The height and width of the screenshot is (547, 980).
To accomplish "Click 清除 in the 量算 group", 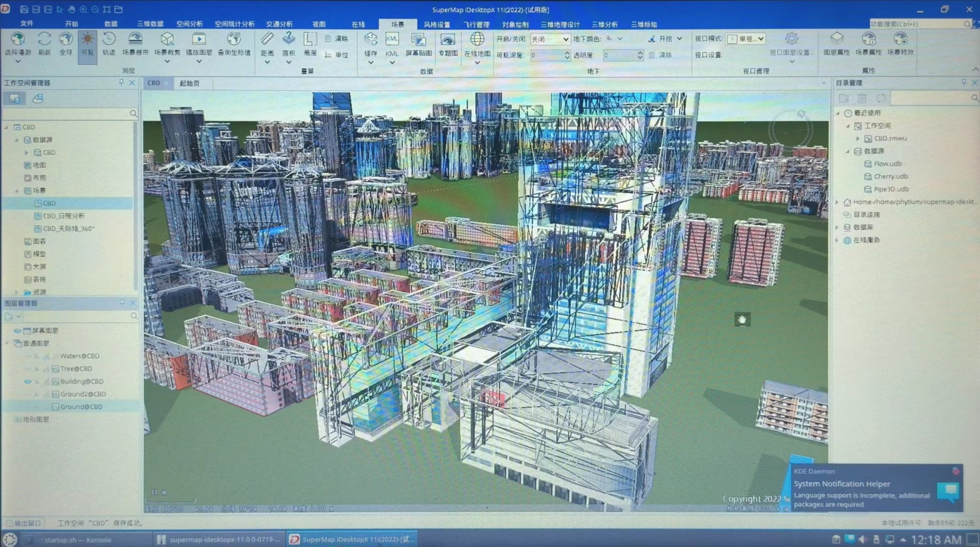I will click(x=337, y=39).
